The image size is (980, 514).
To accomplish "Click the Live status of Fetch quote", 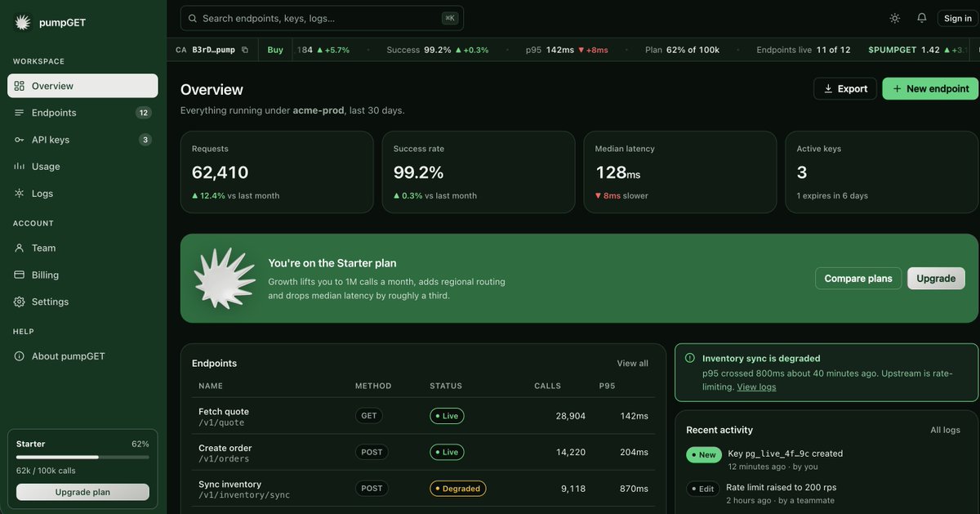I will pos(447,416).
